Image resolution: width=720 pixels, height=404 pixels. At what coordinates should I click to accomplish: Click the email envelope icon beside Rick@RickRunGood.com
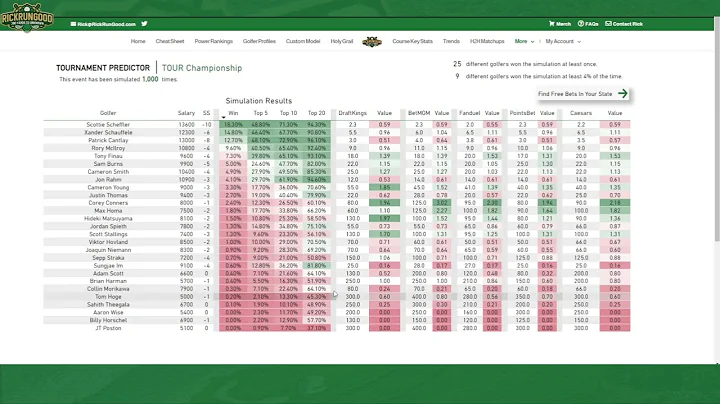click(x=73, y=24)
